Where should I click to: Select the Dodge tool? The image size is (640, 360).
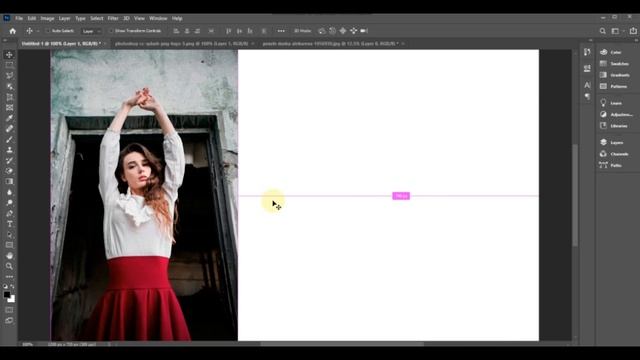tap(9, 203)
